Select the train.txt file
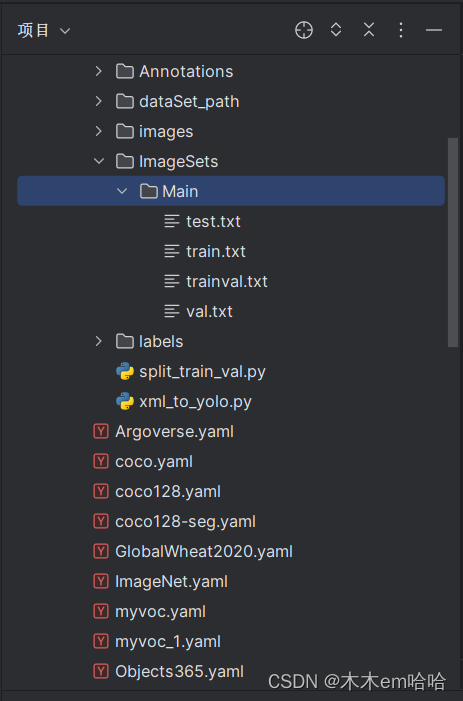The width and height of the screenshot is (463, 701). tap(216, 251)
